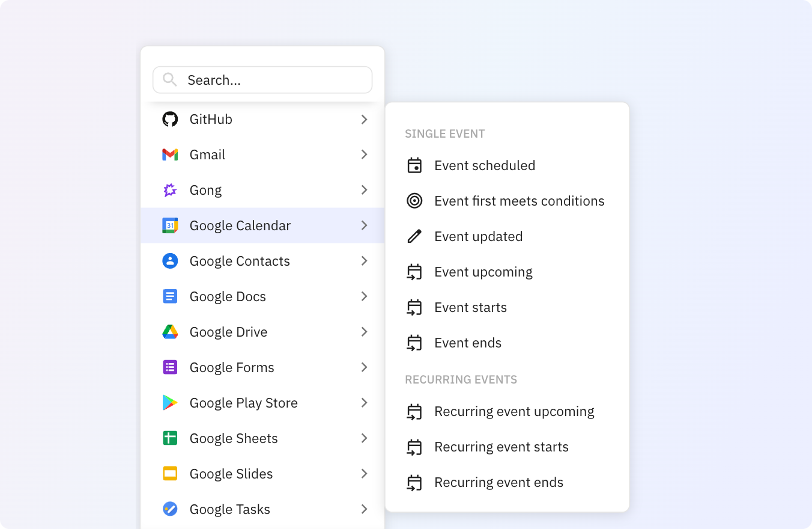Choose Recurring event starts text
The width and height of the screenshot is (812, 529).
501,447
